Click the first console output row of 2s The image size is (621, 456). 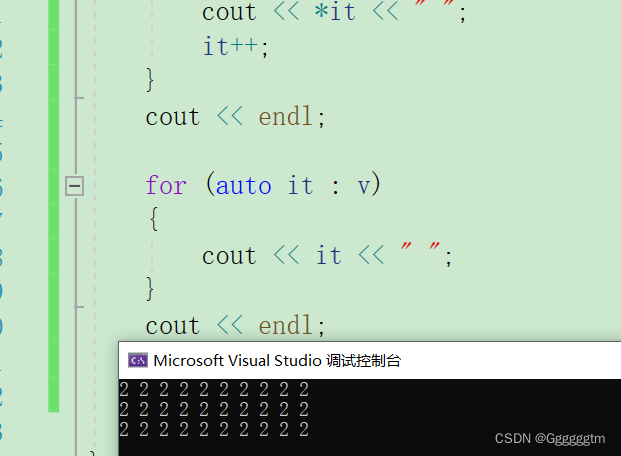pos(214,390)
